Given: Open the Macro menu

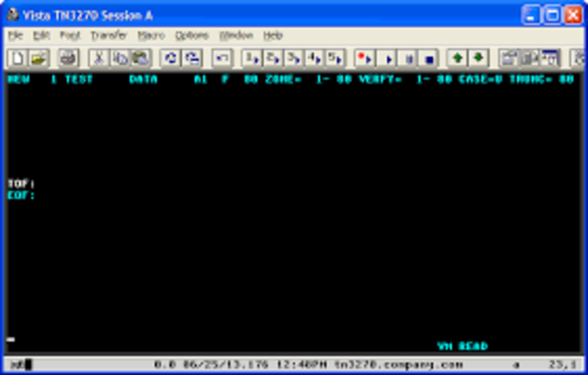Looking at the screenshot, I should (151, 36).
